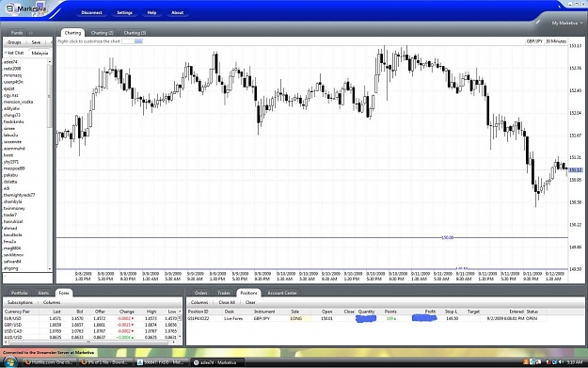Click Columns in the Positions panel
The height and width of the screenshot is (368, 588).
coord(199,302)
